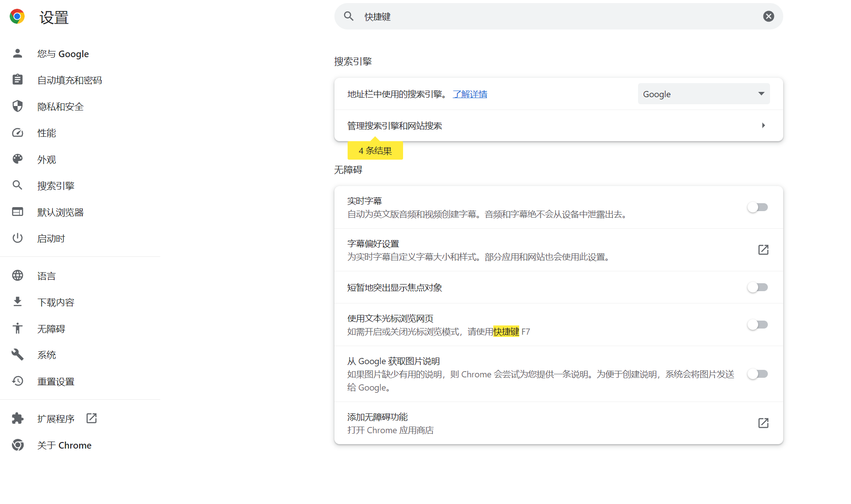The width and height of the screenshot is (851, 504).
Task: Select 语言 in the sidebar
Action: pyautogui.click(x=47, y=276)
